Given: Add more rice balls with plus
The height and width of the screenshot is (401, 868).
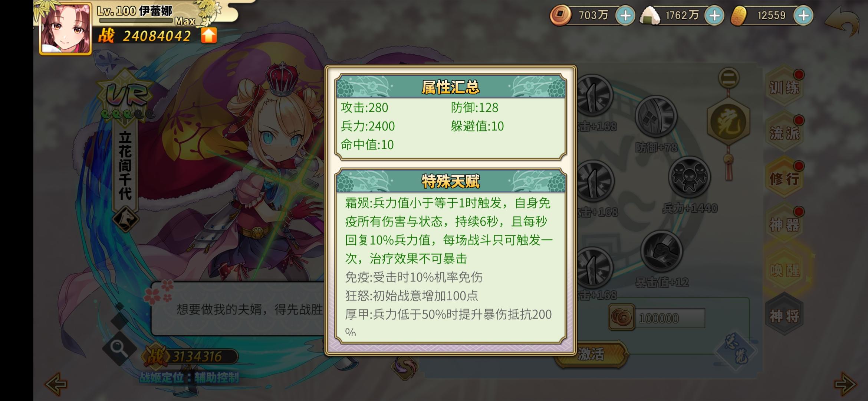Looking at the screenshot, I should 714,16.
